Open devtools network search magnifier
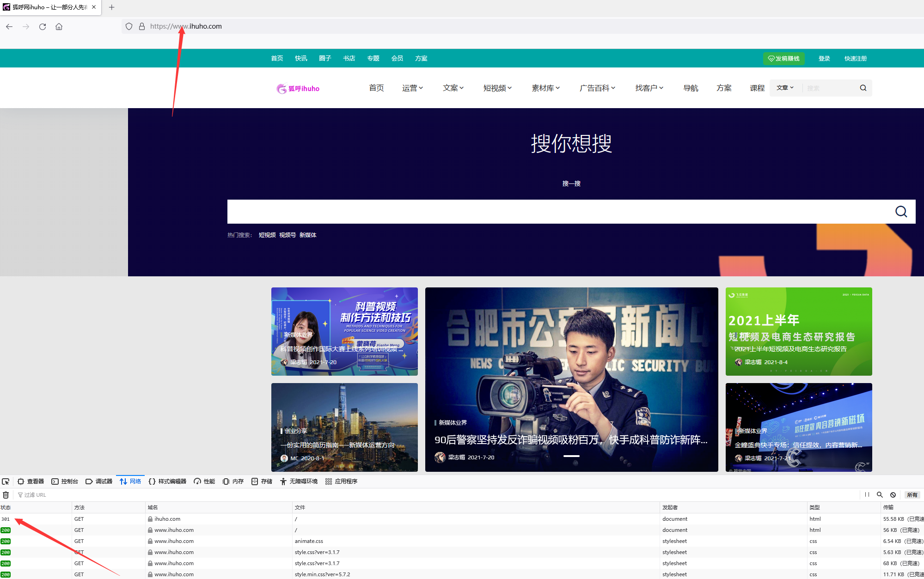The image size is (924, 579). [880, 495]
